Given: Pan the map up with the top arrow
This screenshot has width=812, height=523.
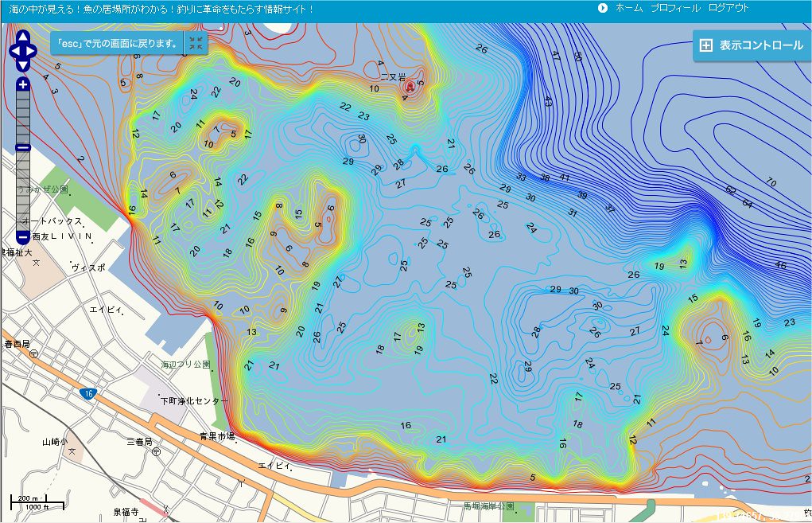Looking at the screenshot, I should tap(23, 37).
